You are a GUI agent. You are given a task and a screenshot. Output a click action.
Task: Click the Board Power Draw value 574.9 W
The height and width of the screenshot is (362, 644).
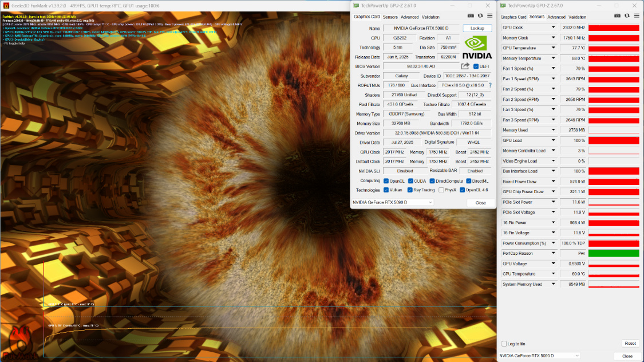tap(574, 182)
